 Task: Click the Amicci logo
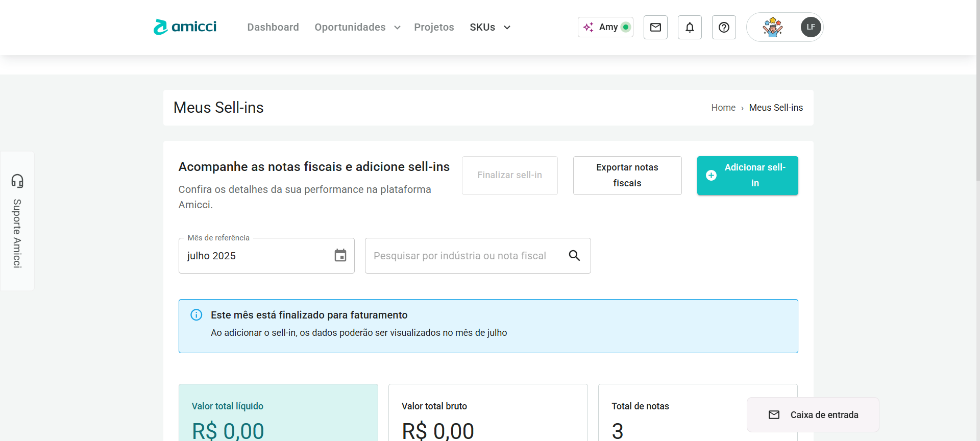click(185, 27)
